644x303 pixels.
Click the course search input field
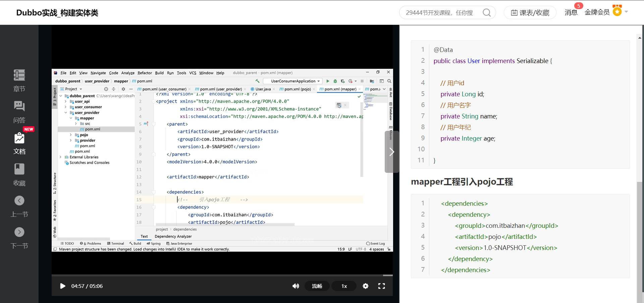click(439, 13)
